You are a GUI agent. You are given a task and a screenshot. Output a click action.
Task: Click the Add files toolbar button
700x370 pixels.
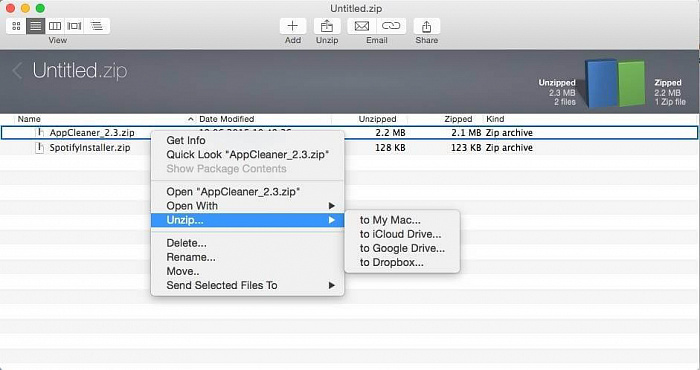(292, 26)
